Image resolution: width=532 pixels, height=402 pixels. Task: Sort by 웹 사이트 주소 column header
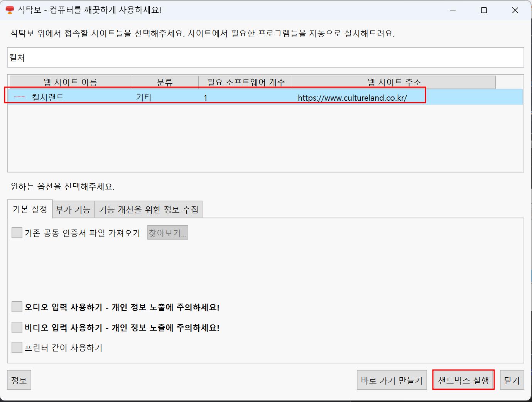click(394, 82)
